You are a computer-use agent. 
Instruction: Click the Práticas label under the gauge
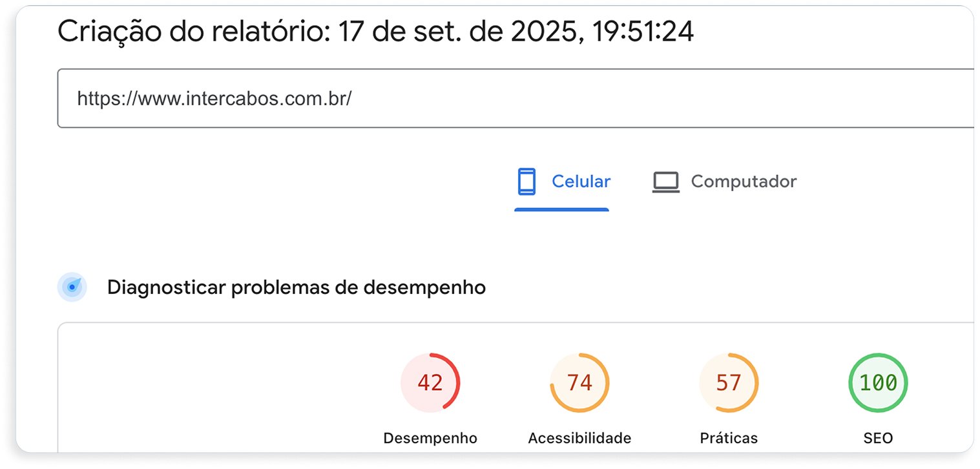click(x=729, y=438)
